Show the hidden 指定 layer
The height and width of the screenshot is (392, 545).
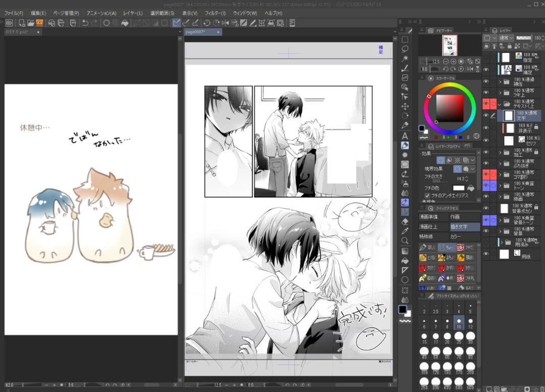pyautogui.click(x=486, y=57)
